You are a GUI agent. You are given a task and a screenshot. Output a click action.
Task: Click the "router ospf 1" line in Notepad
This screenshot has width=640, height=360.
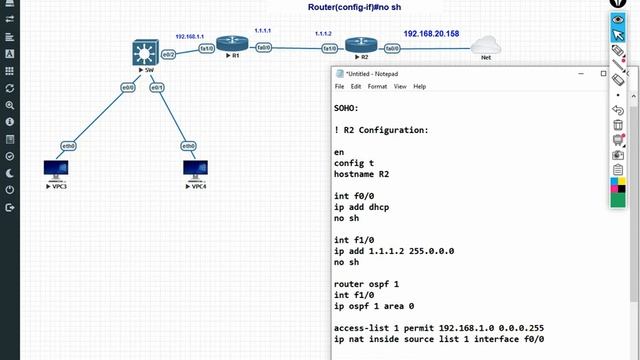(366, 284)
